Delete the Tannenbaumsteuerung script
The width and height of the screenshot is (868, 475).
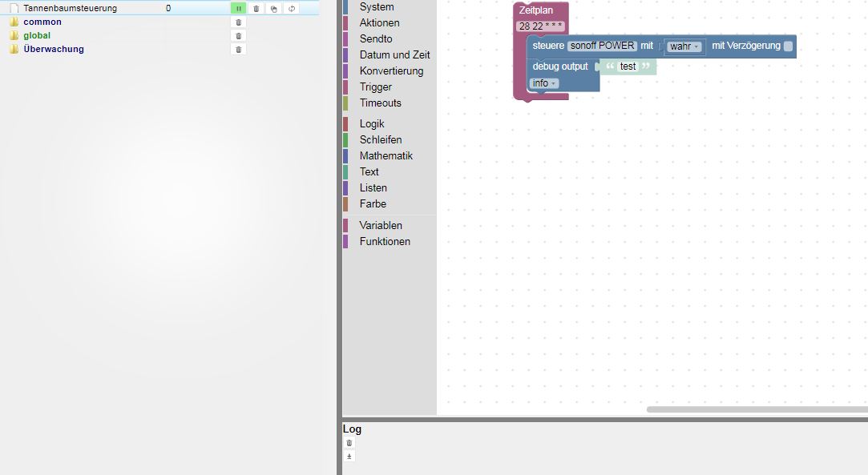click(x=256, y=8)
